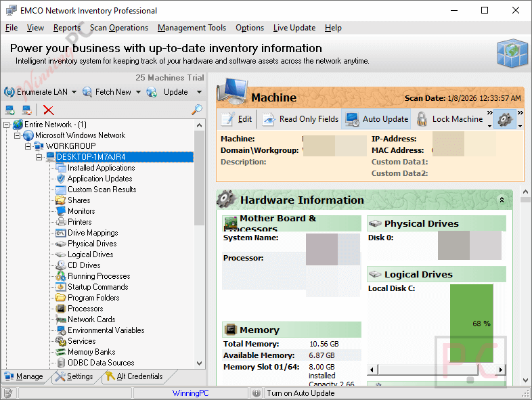Viewport: 532px width, 400px height.
Task: Click the magnifier search icon
Action: click(197, 110)
